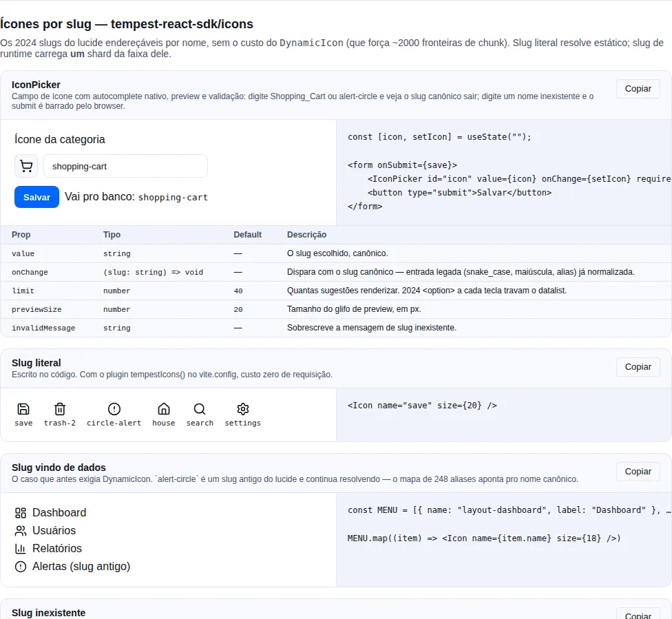Copy the Slug literal example code

click(638, 367)
